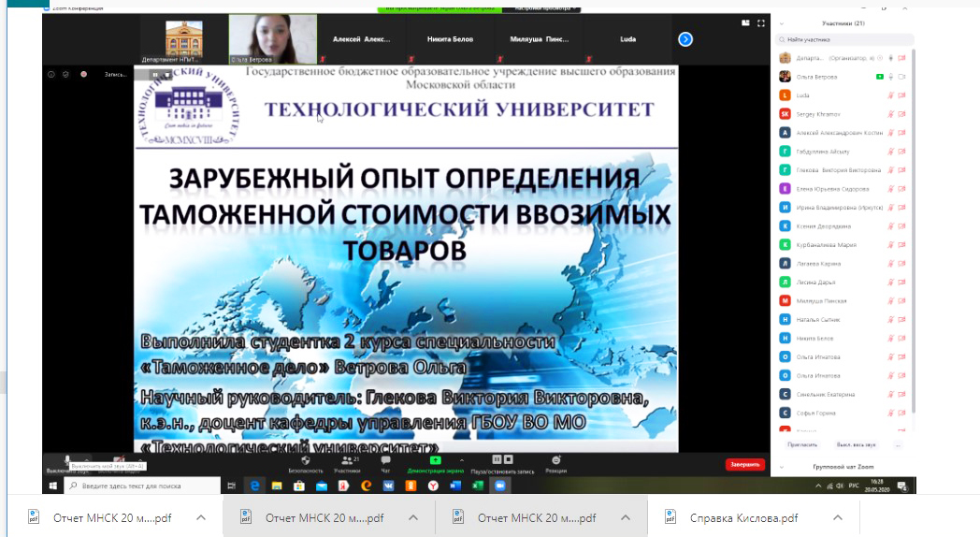Switch to fullscreen with top-right expand icon
The image size is (980, 537).
pyautogui.click(x=760, y=23)
